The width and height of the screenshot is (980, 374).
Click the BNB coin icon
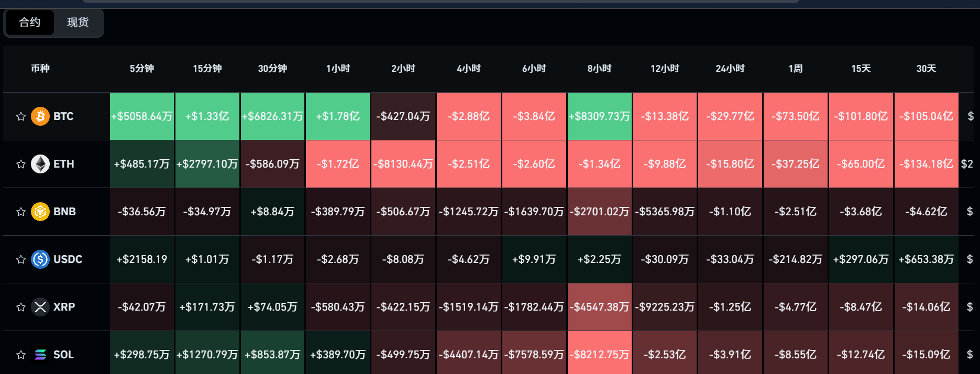(40, 212)
